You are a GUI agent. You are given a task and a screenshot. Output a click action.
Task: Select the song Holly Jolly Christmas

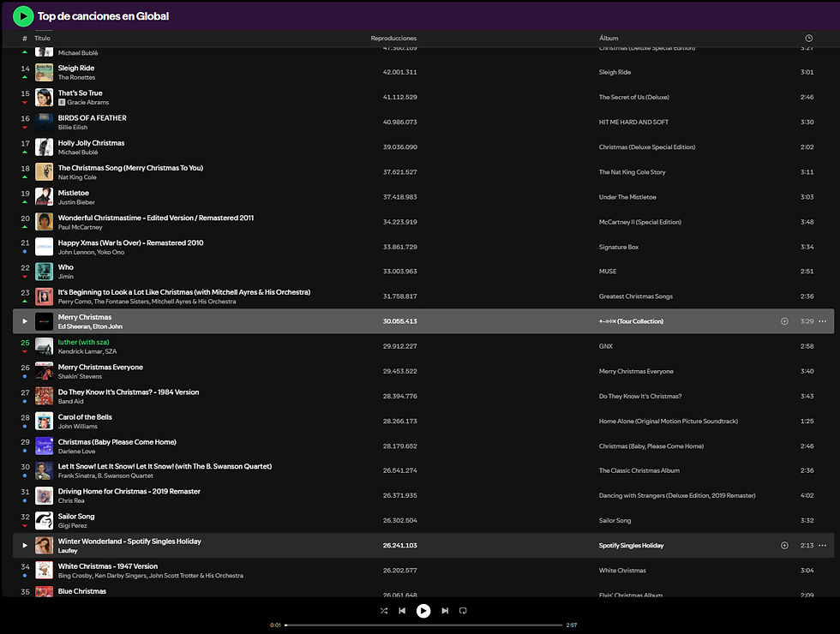pyautogui.click(x=91, y=143)
